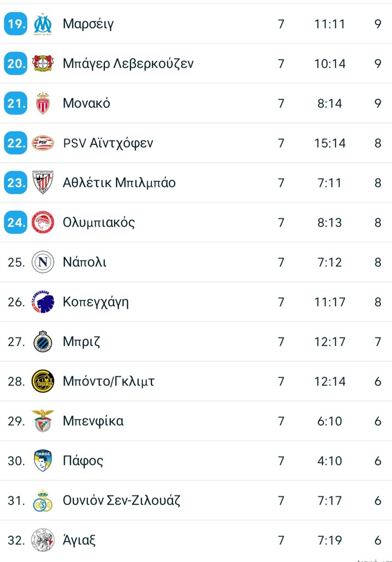
Task: Click the Napoli club crest icon
Action: (42, 262)
